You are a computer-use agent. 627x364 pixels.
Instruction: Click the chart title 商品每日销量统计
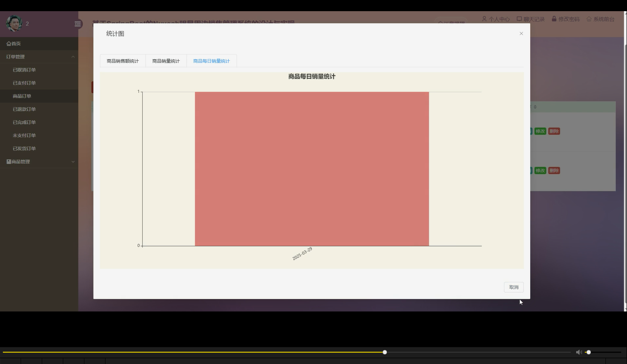[x=312, y=77]
